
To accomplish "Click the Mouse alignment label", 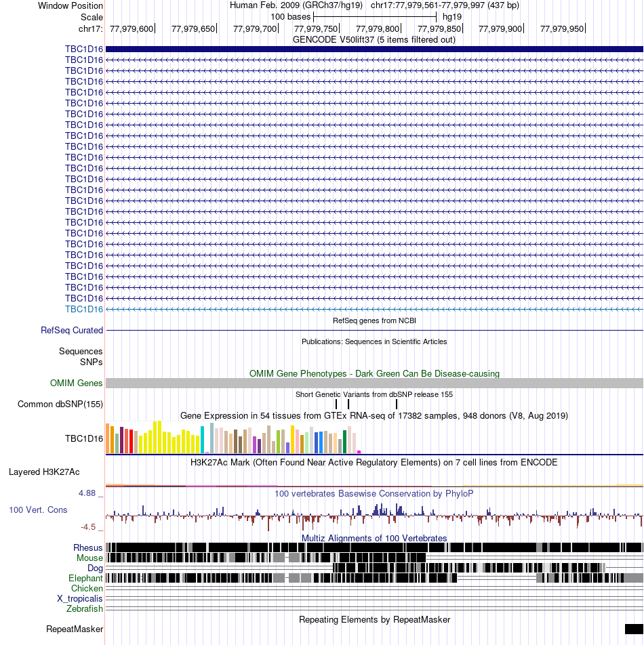I will pyautogui.click(x=89, y=558).
